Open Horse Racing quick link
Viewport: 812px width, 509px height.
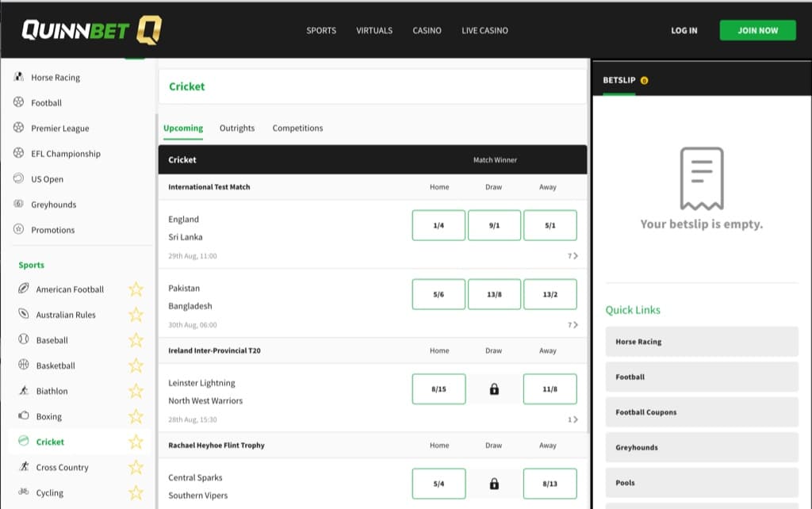702,342
